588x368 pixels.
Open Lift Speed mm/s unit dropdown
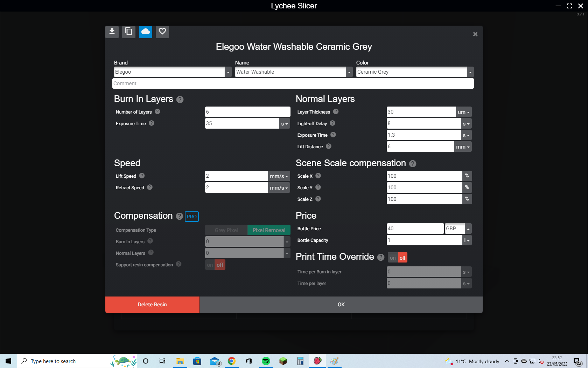pos(279,176)
